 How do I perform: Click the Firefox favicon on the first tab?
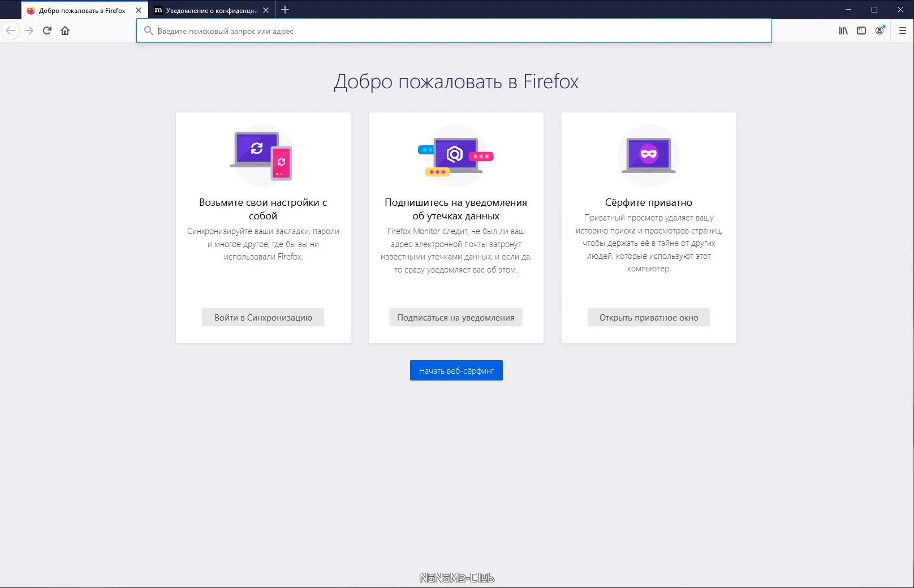pos(31,10)
